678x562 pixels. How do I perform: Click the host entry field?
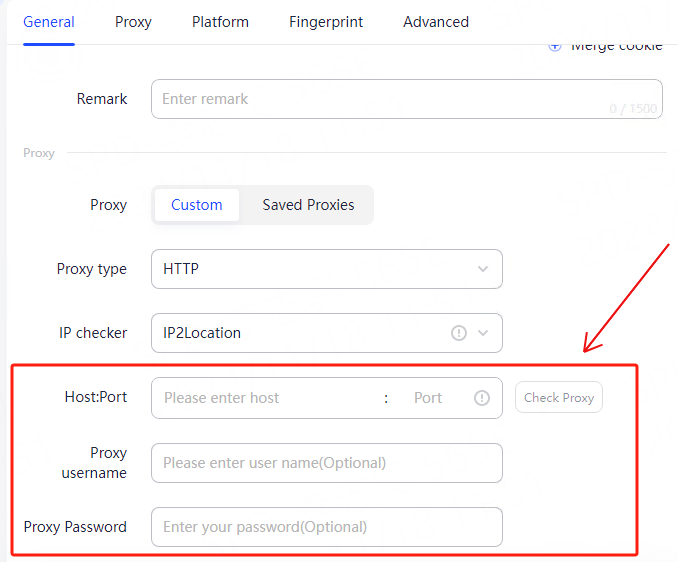click(265, 398)
